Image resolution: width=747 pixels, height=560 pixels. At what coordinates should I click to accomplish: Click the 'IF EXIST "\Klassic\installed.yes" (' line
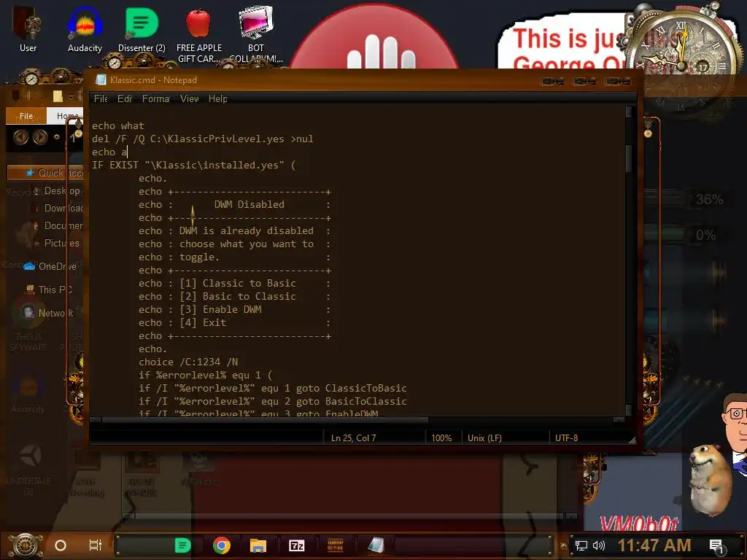(x=193, y=166)
